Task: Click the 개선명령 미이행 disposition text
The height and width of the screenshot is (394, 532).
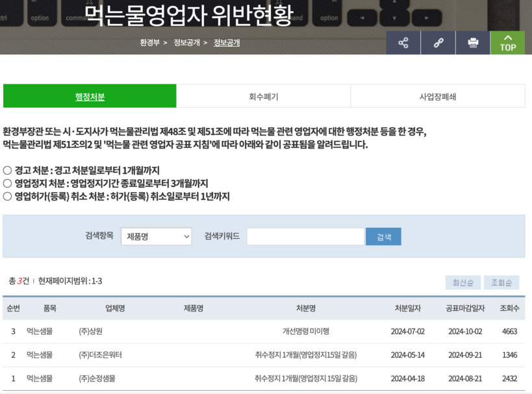Action: pos(305,332)
